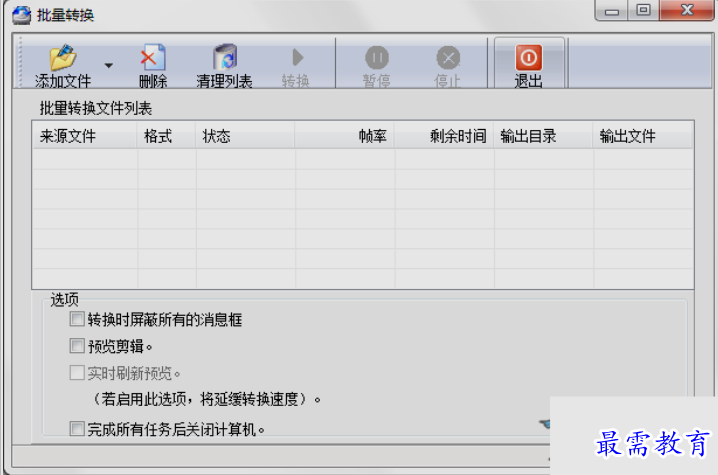Click the 转换 (Convert) play icon
Screen dimensions: 718x475
tap(298, 58)
